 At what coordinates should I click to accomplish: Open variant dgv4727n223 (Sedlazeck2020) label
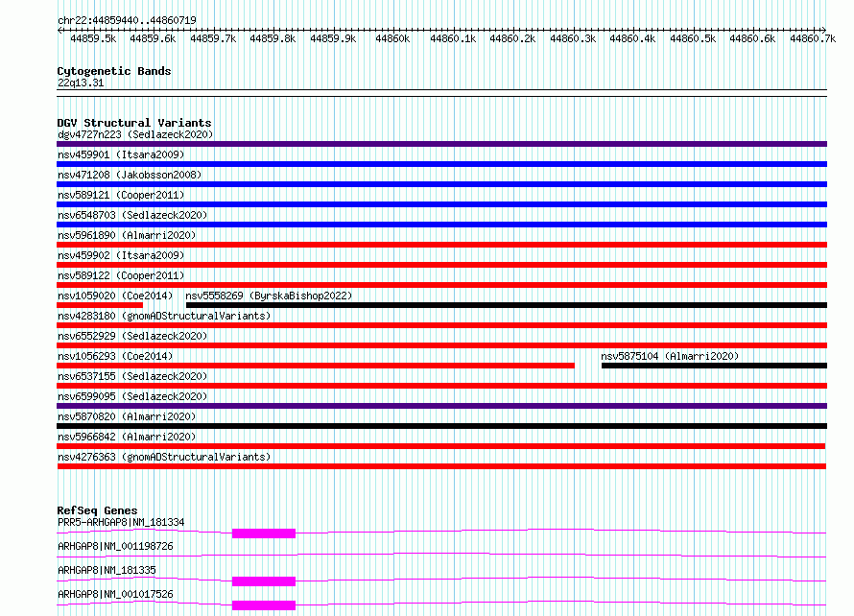(135, 134)
